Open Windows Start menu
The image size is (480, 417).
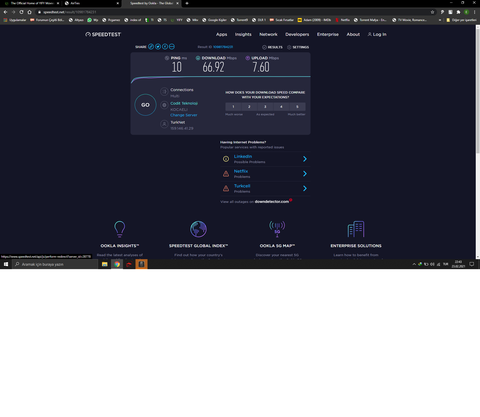[x=6, y=264]
